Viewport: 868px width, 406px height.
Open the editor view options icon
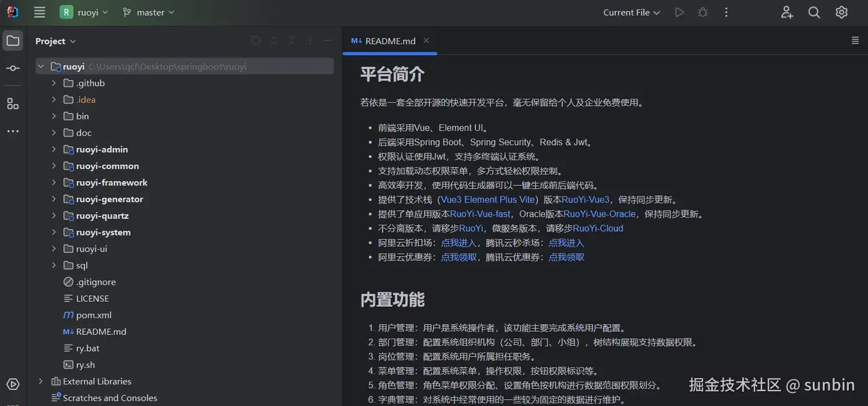(855, 40)
